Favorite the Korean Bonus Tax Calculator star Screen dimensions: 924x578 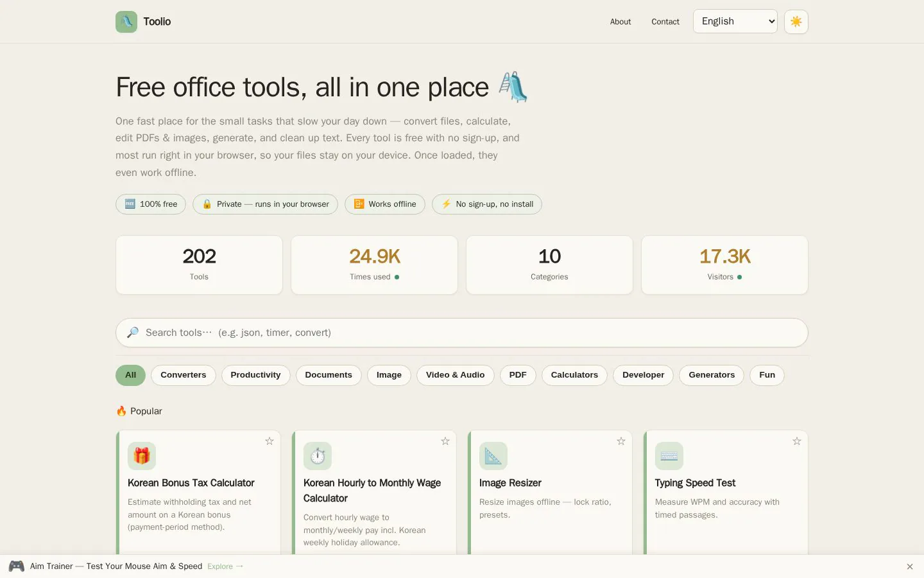269,441
